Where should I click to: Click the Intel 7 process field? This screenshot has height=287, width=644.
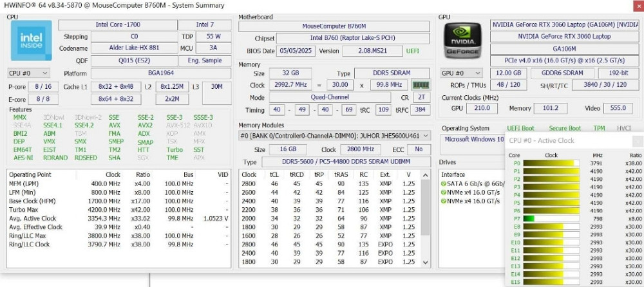tap(205, 24)
